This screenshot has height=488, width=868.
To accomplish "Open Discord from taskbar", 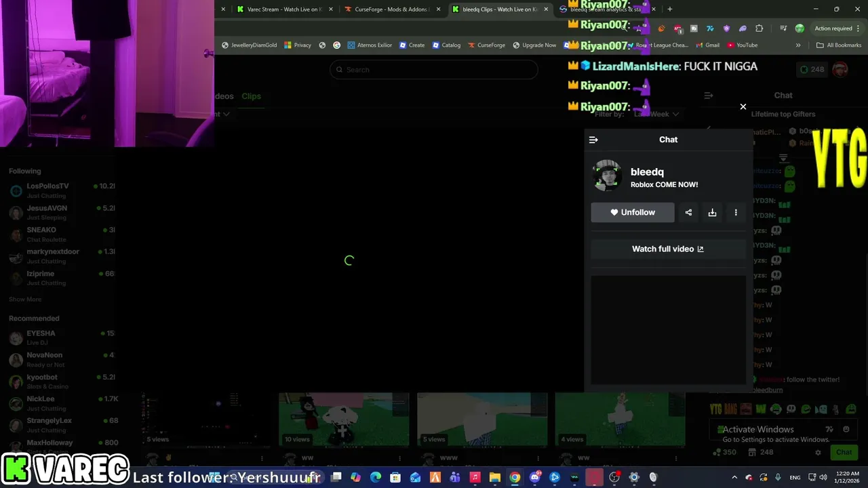I will 535,477.
